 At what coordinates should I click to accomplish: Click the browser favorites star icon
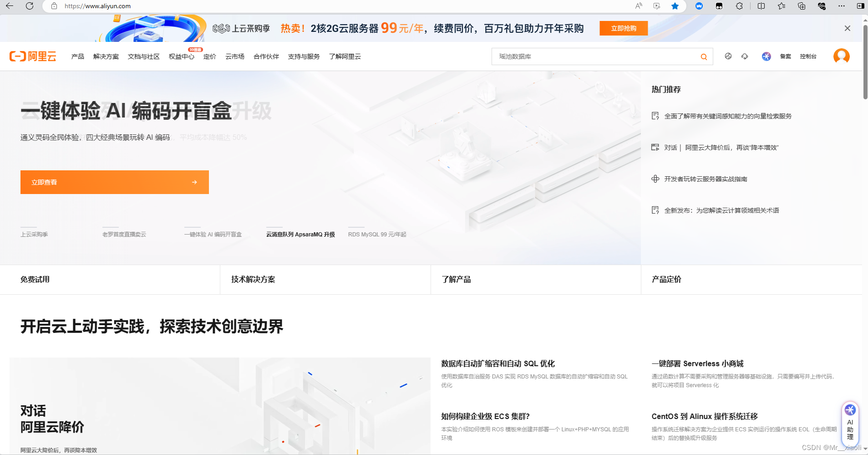(675, 6)
